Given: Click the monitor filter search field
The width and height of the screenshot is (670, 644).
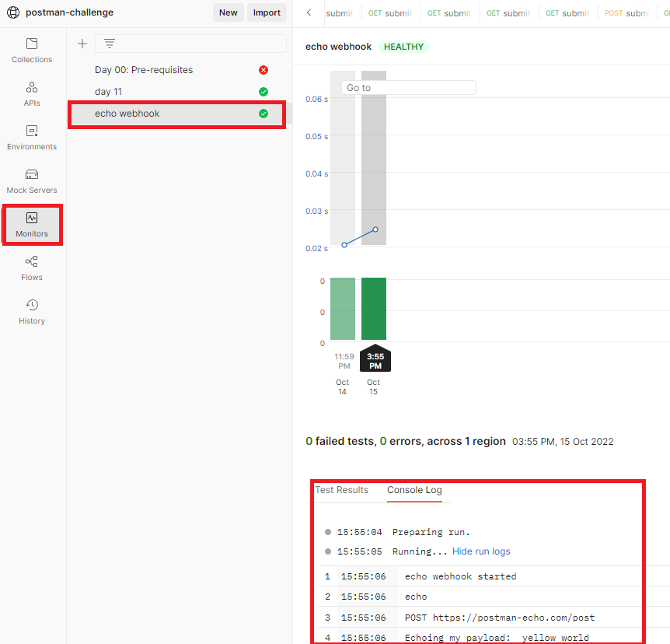Looking at the screenshot, I should (190, 44).
